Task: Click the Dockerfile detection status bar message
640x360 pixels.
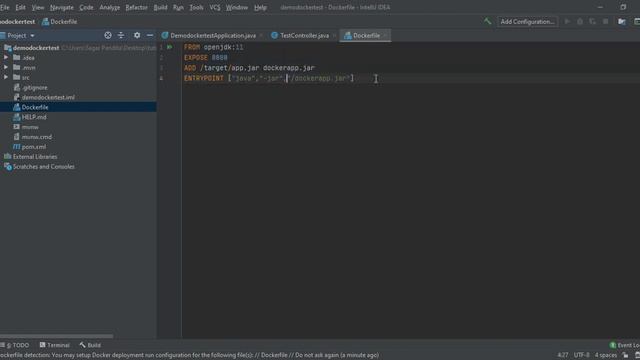Action: click(x=189, y=355)
